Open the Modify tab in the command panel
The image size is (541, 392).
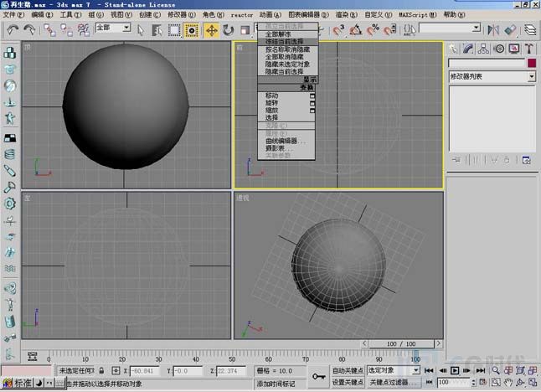click(468, 49)
